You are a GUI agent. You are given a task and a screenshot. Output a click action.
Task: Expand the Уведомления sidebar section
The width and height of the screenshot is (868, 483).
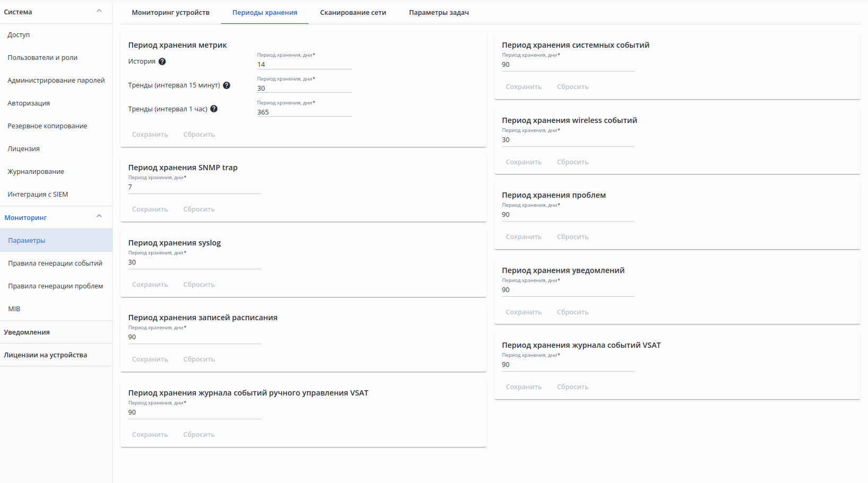[27, 332]
